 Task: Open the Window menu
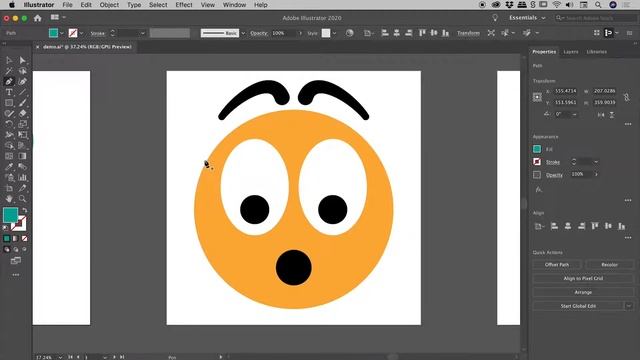pyautogui.click(x=234, y=5)
